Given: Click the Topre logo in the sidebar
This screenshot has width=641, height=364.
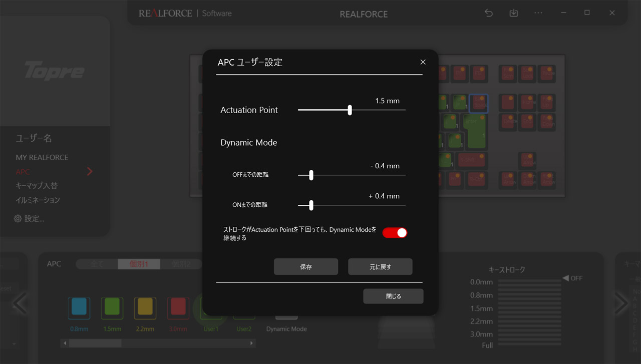Looking at the screenshot, I should coord(55,72).
